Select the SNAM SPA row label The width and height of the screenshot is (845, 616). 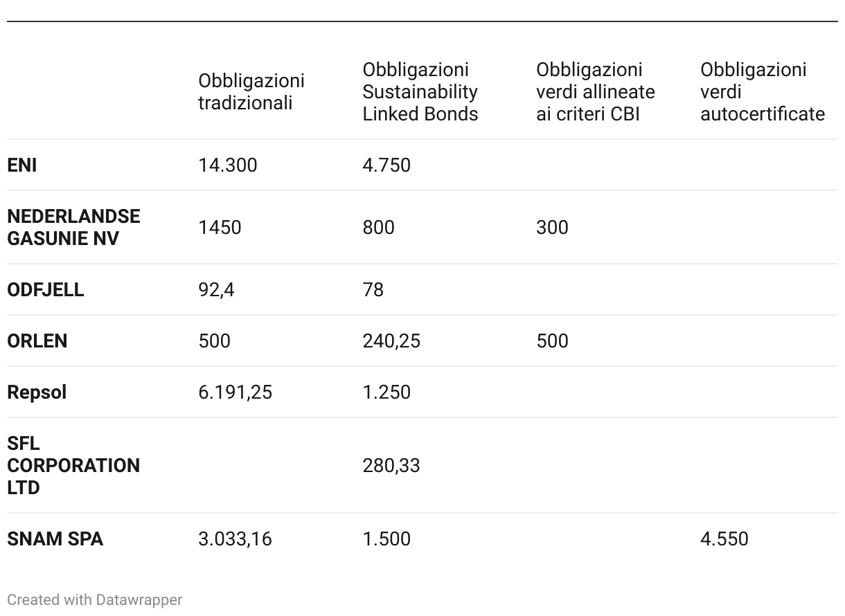click(55, 539)
